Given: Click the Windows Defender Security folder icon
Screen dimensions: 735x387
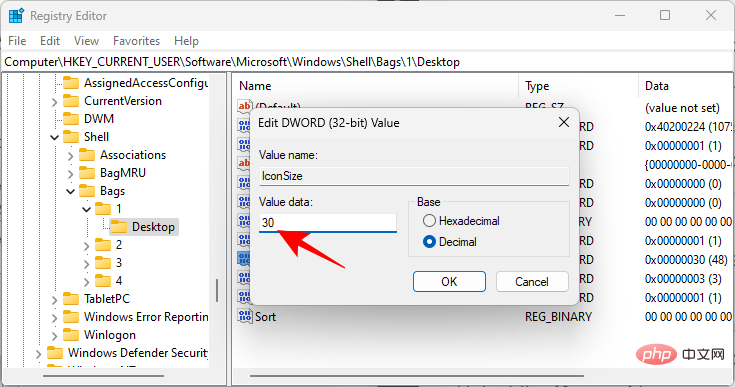Looking at the screenshot, I should [55, 352].
